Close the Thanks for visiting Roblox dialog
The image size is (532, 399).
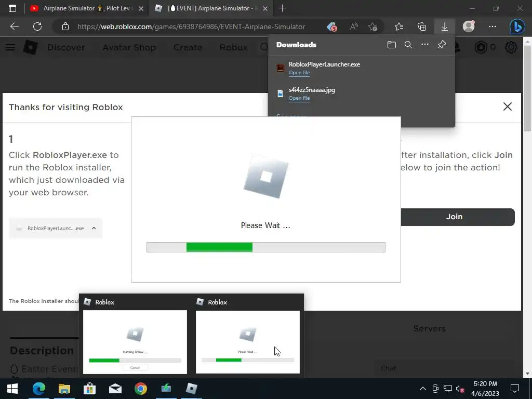507,107
